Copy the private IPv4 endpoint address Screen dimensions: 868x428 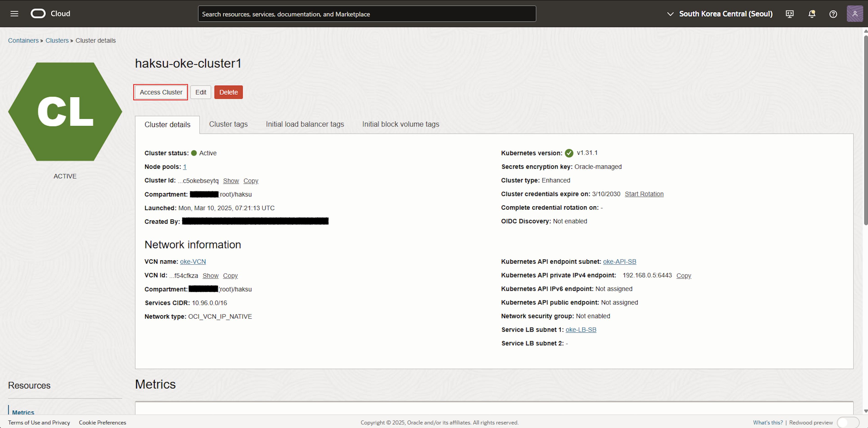coord(683,275)
